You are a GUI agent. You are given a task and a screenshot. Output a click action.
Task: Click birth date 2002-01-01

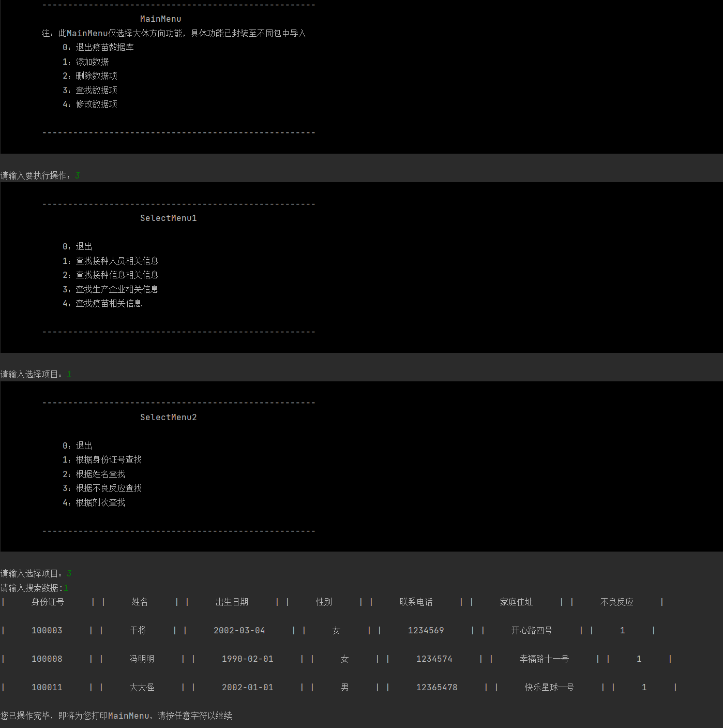[248, 687]
